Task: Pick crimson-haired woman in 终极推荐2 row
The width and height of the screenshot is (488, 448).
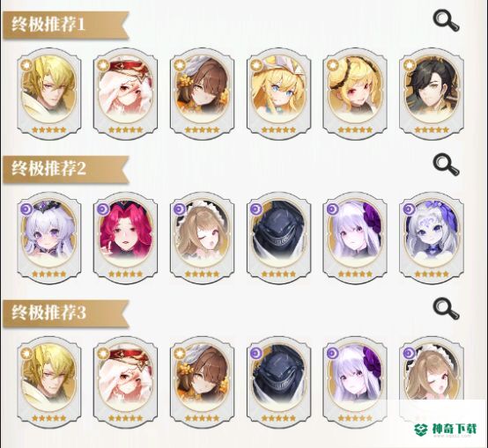Action: click(x=125, y=239)
